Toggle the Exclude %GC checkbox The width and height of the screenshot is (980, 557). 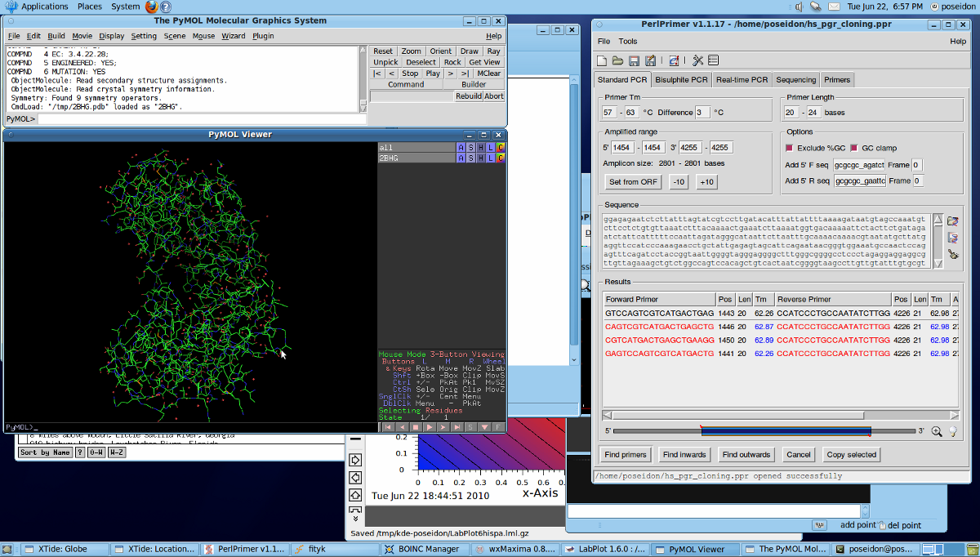coord(790,148)
